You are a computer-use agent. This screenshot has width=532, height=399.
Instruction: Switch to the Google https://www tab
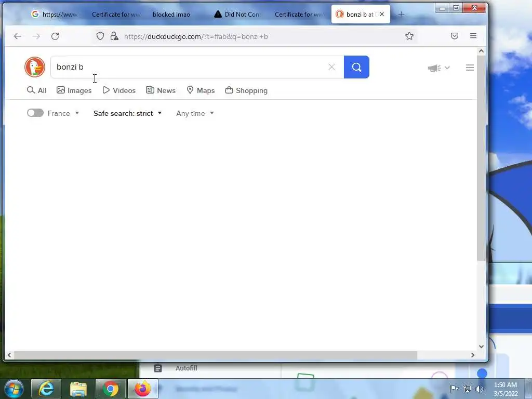pos(54,14)
